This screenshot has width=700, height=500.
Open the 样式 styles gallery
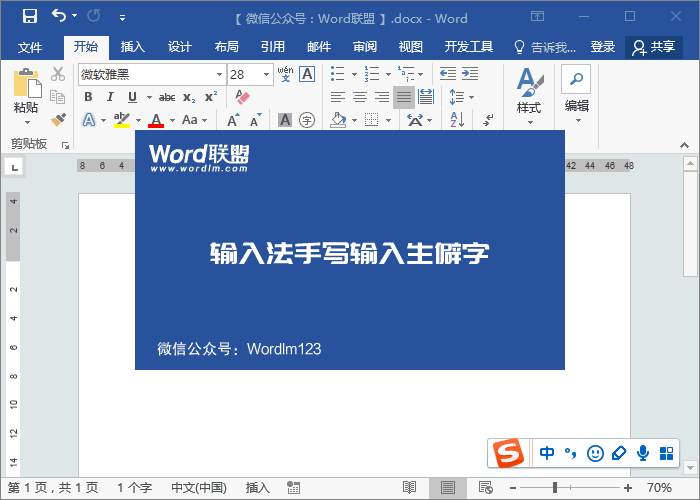tap(529, 96)
